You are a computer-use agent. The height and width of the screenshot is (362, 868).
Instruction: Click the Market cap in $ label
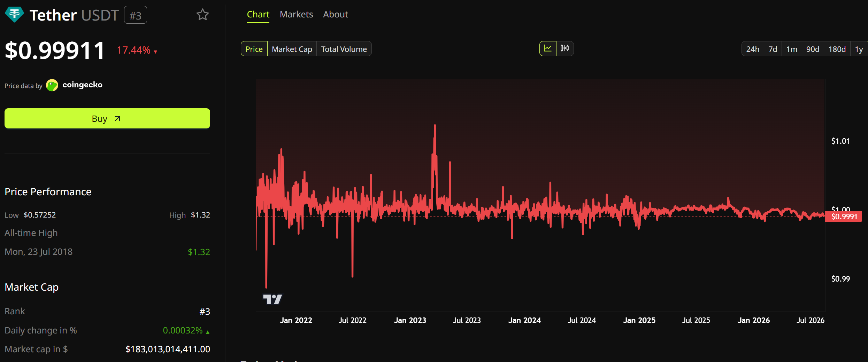click(x=36, y=349)
